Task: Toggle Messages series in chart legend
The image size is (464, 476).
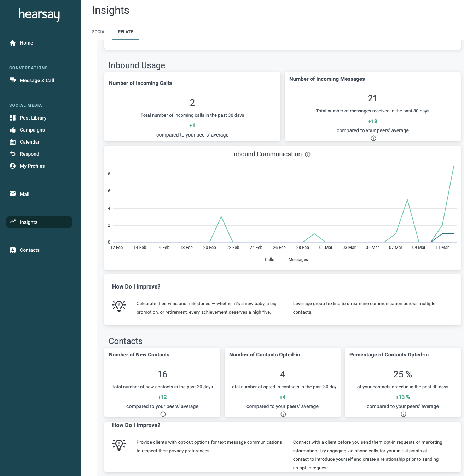Action: pos(295,260)
